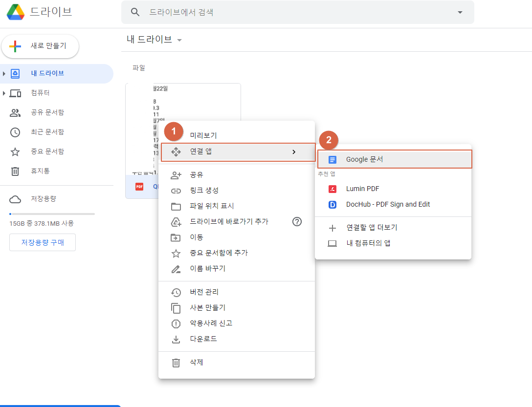Click the 다운로드 download arrow icon
Viewport: 532px width, 407px height.
pyautogui.click(x=176, y=339)
